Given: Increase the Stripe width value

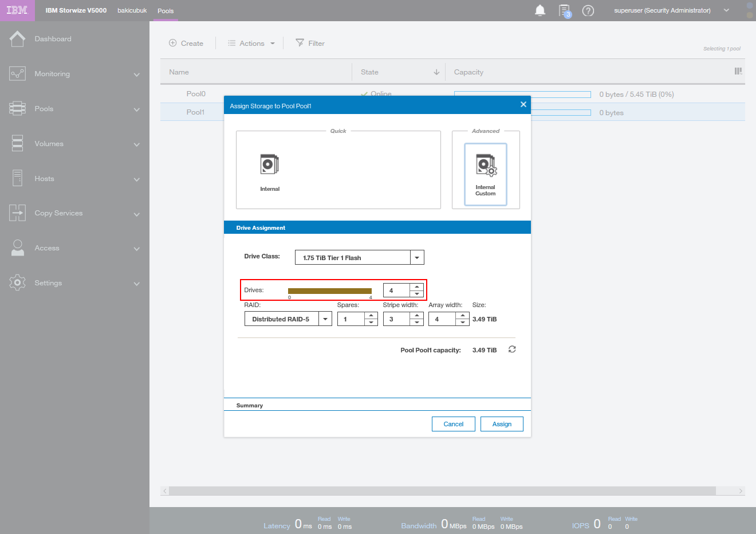Looking at the screenshot, I should click(417, 315).
